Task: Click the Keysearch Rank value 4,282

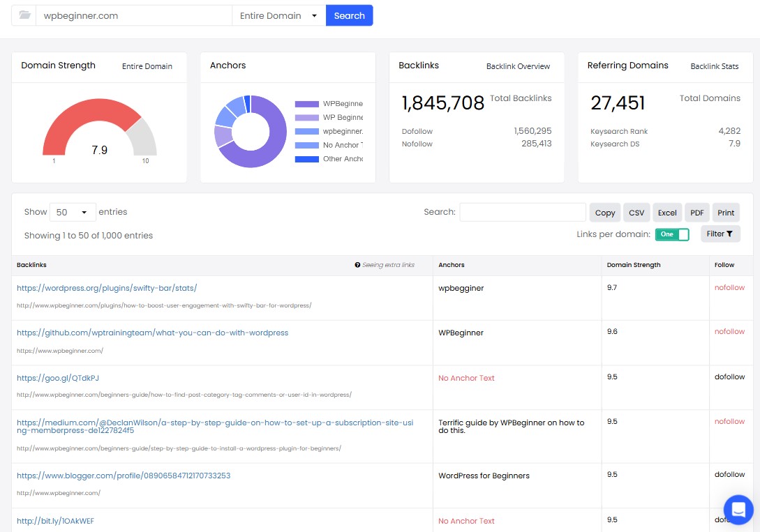Action: click(729, 131)
